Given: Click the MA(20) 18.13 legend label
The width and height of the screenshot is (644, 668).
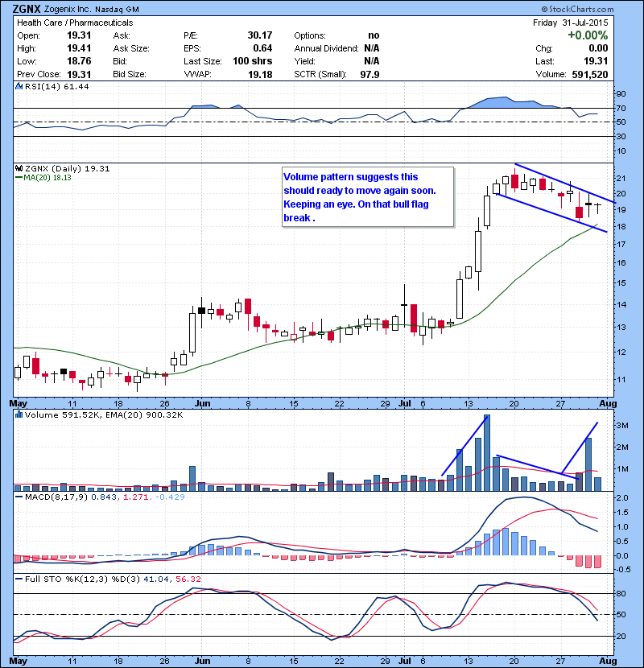Looking at the screenshot, I should tap(47, 178).
